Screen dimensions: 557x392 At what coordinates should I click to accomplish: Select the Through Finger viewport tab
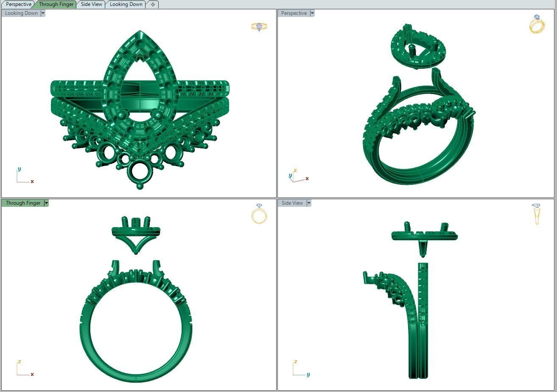point(56,4)
